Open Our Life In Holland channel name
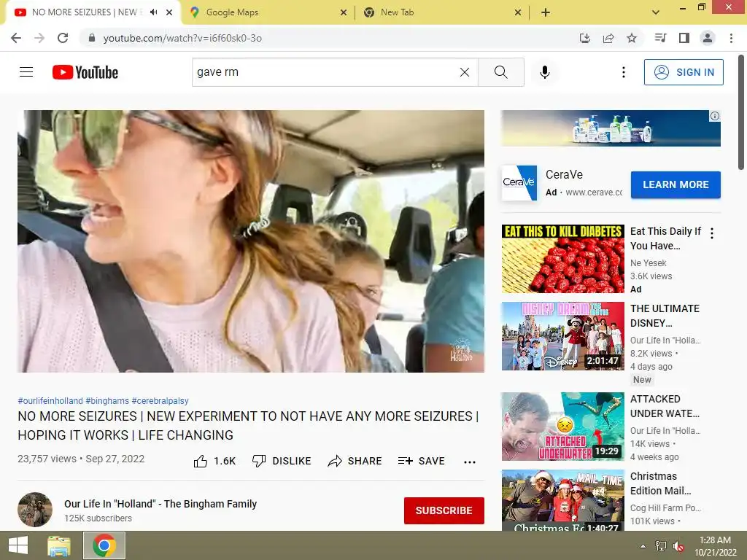This screenshot has width=747, height=560. pyautogui.click(x=160, y=504)
